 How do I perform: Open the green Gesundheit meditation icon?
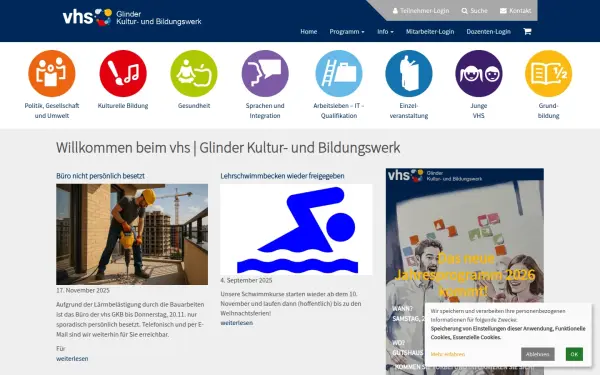(x=194, y=73)
